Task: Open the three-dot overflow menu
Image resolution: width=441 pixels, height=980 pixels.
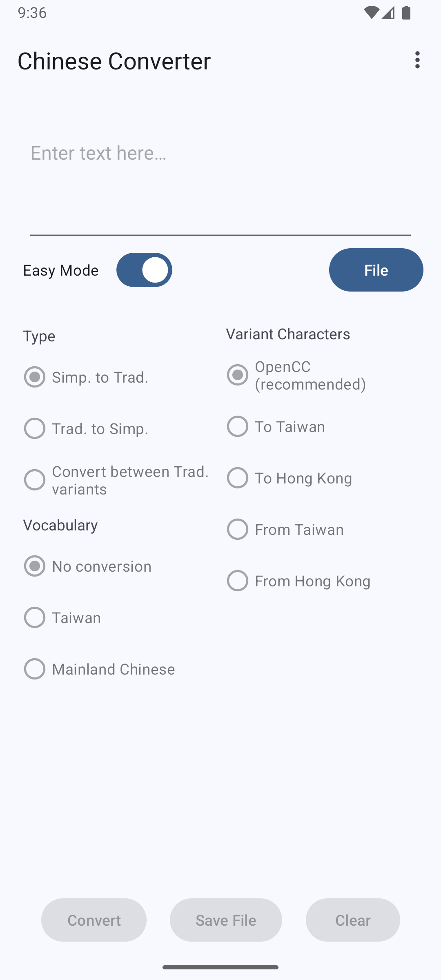Action: pyautogui.click(x=417, y=60)
